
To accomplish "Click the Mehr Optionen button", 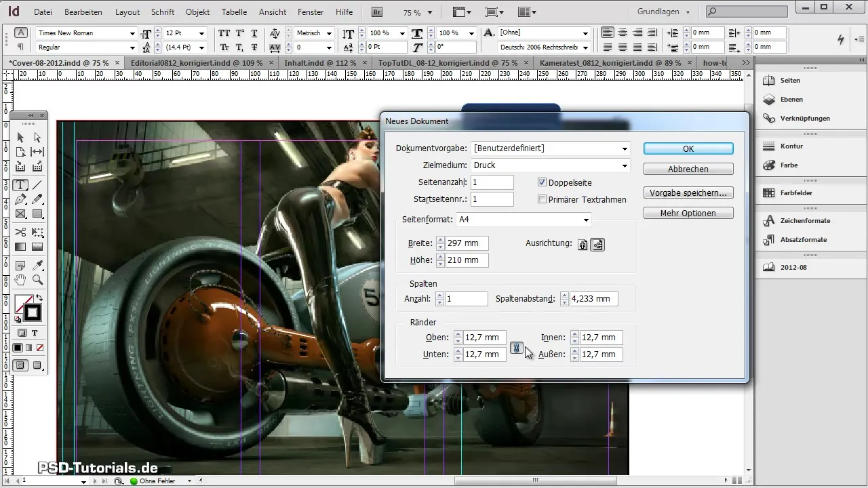I will coord(688,213).
